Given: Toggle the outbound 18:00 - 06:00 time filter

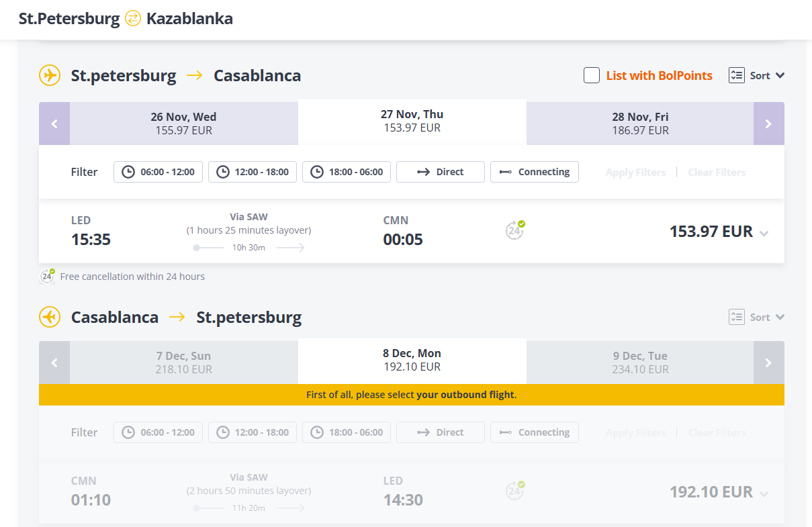Looking at the screenshot, I should click(347, 172).
